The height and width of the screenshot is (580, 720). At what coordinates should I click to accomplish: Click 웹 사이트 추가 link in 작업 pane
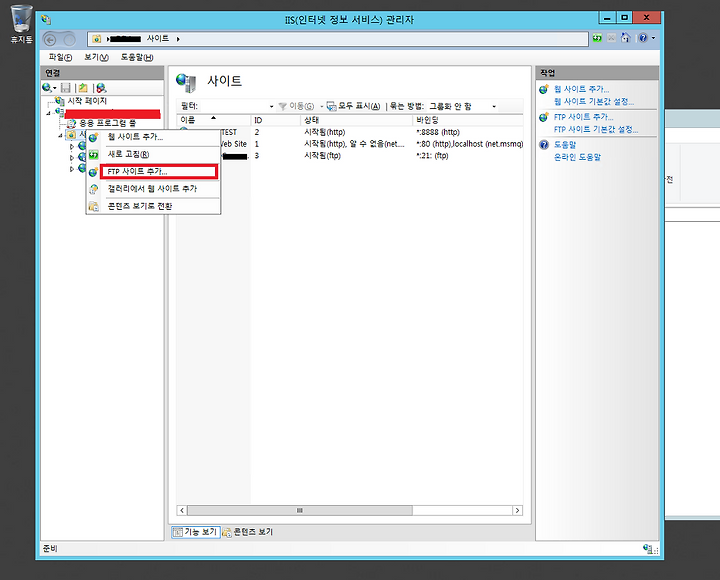tap(581, 89)
